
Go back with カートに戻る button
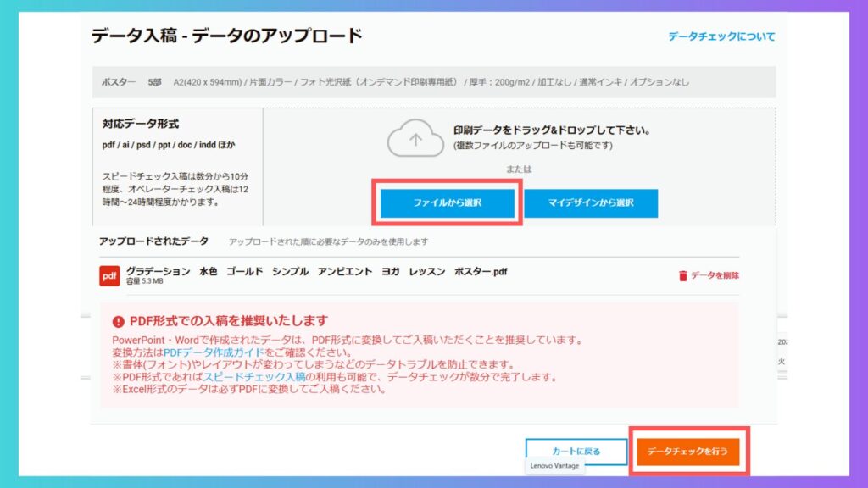576,451
